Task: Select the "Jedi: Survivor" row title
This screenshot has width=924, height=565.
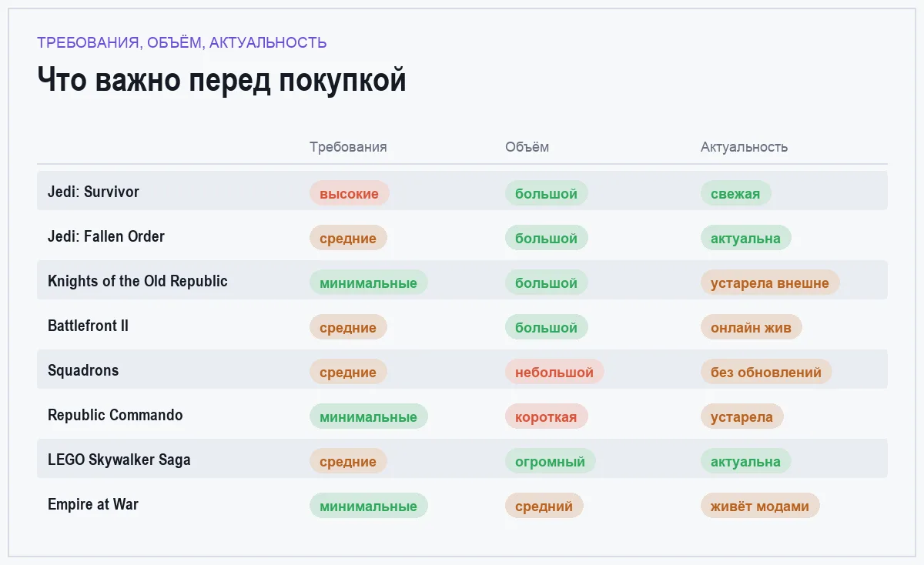Action: (93, 192)
